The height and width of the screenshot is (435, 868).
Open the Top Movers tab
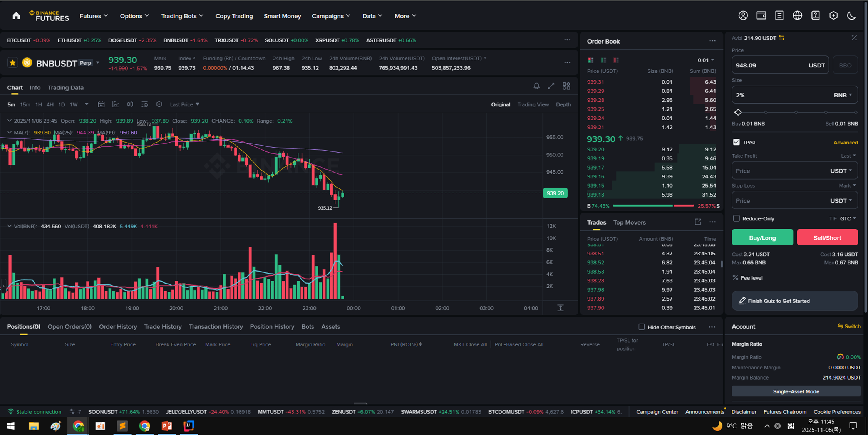pyautogui.click(x=629, y=222)
